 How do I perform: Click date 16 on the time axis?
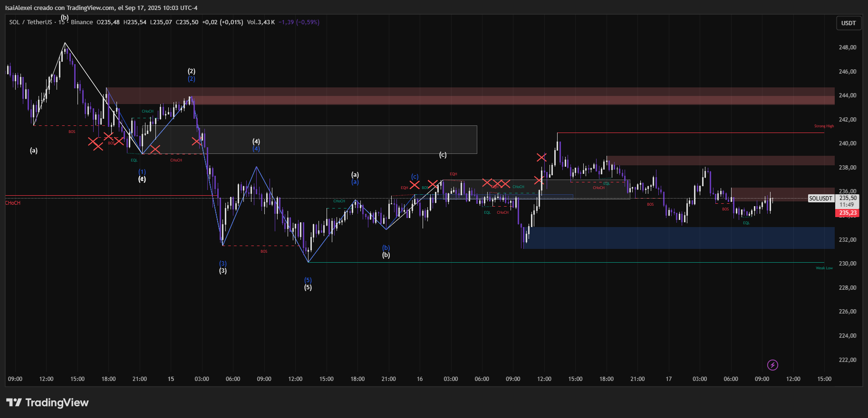tap(420, 379)
